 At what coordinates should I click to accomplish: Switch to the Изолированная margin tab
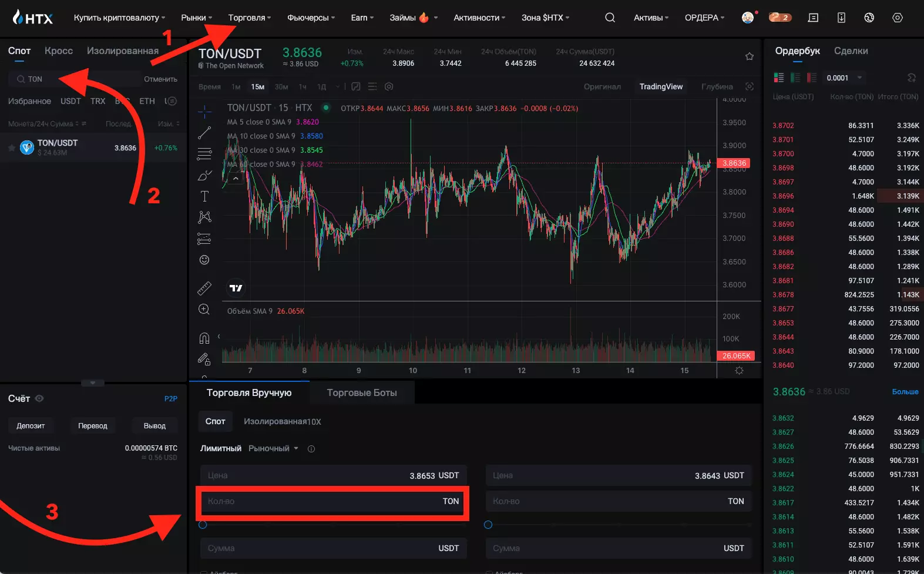(123, 51)
